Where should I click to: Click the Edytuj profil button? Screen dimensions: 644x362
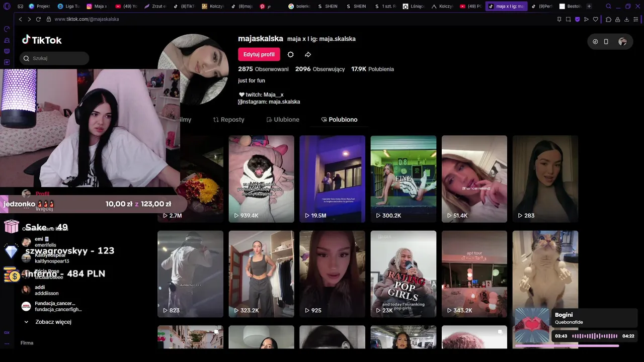click(x=259, y=54)
